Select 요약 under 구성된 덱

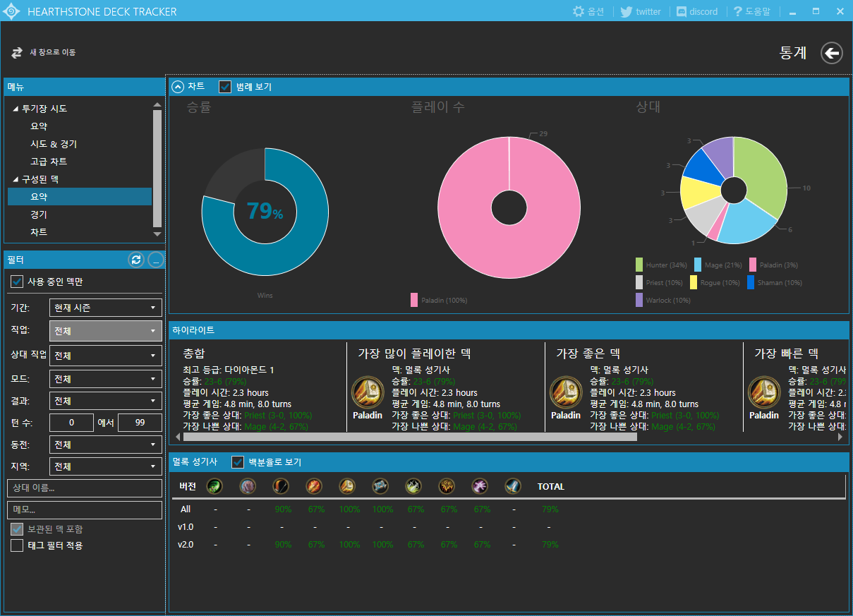(80, 197)
